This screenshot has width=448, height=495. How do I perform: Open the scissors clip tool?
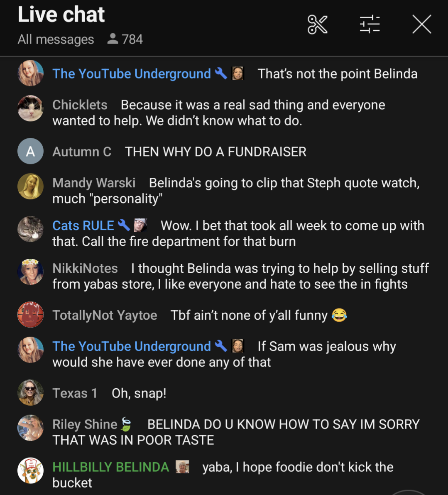[317, 25]
